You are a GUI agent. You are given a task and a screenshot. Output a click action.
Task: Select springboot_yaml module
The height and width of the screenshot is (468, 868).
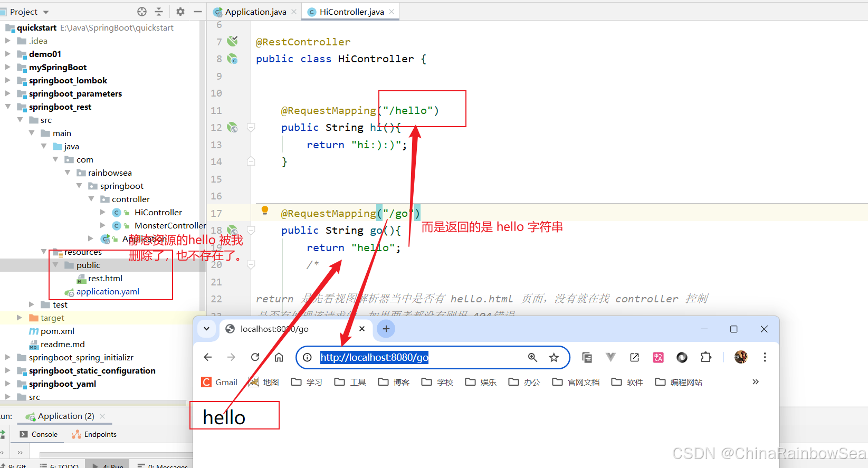point(62,384)
